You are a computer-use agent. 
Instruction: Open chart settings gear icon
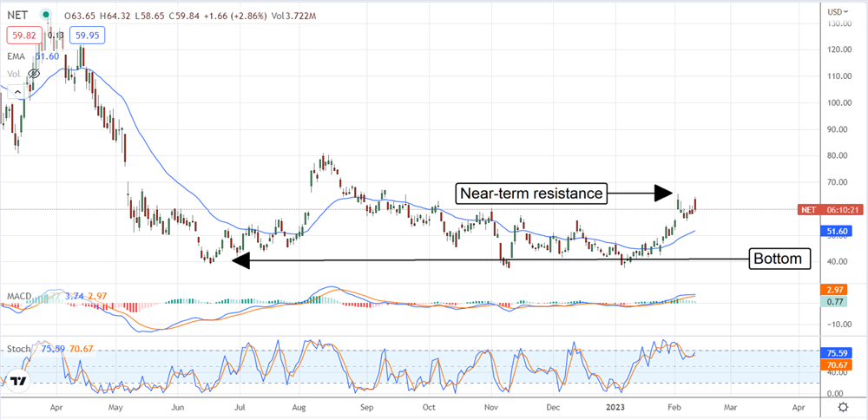click(x=843, y=408)
